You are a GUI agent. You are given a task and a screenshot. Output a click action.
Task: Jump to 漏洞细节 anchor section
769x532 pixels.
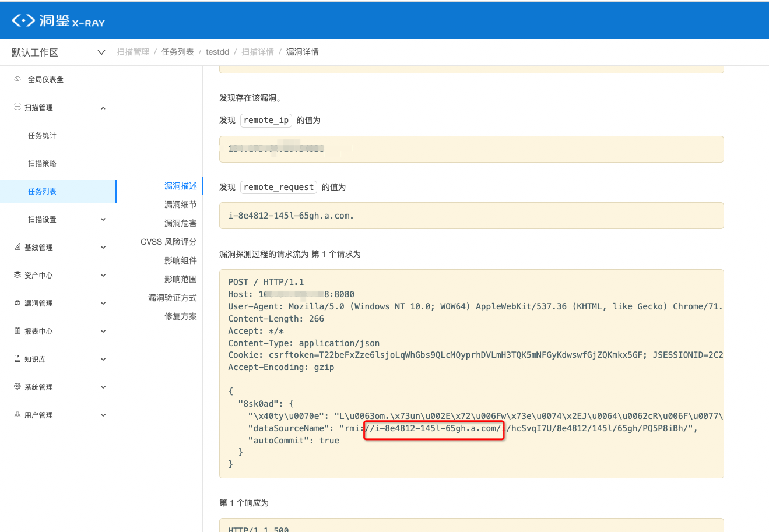180,205
